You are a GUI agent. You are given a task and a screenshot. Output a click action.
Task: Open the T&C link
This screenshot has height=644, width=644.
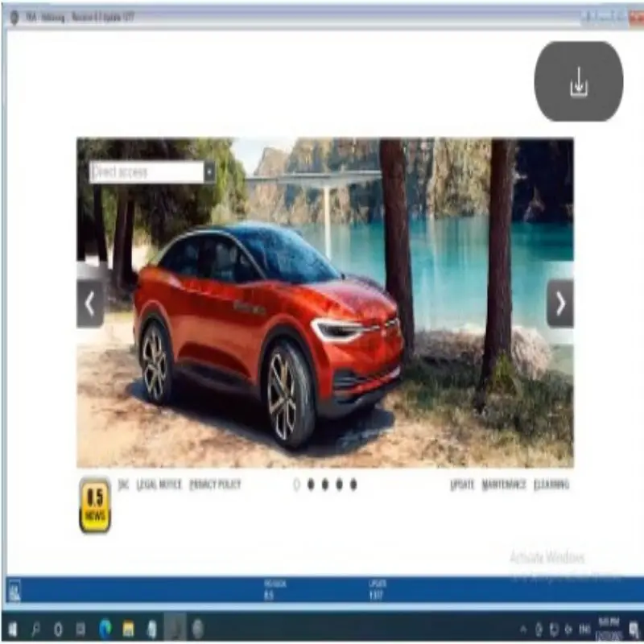[123, 485]
